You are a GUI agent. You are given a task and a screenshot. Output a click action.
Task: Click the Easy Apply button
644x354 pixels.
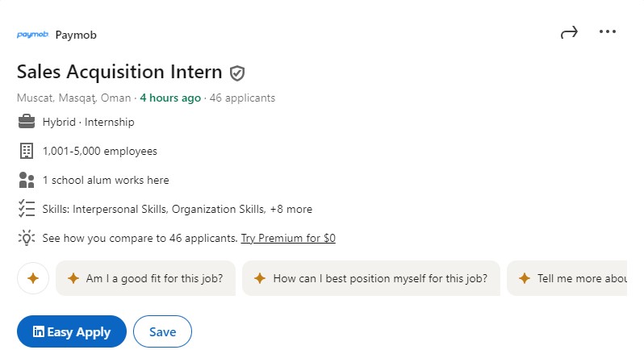72,331
